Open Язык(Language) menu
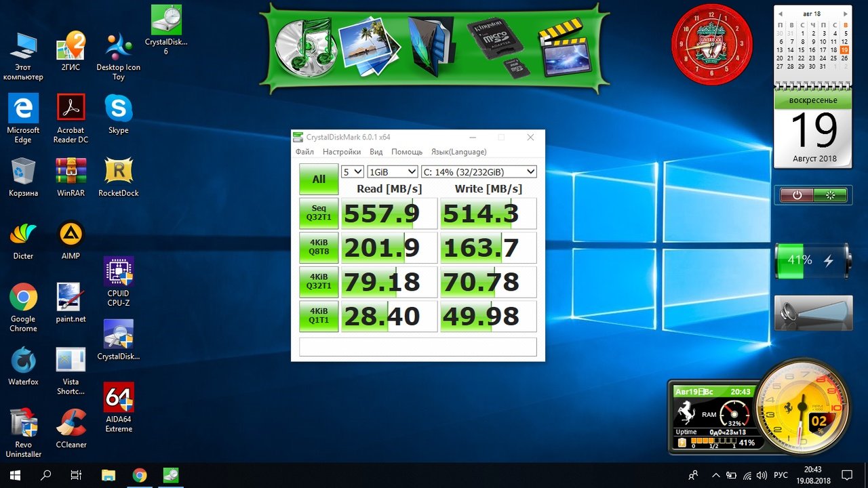The image size is (868, 488). [459, 152]
